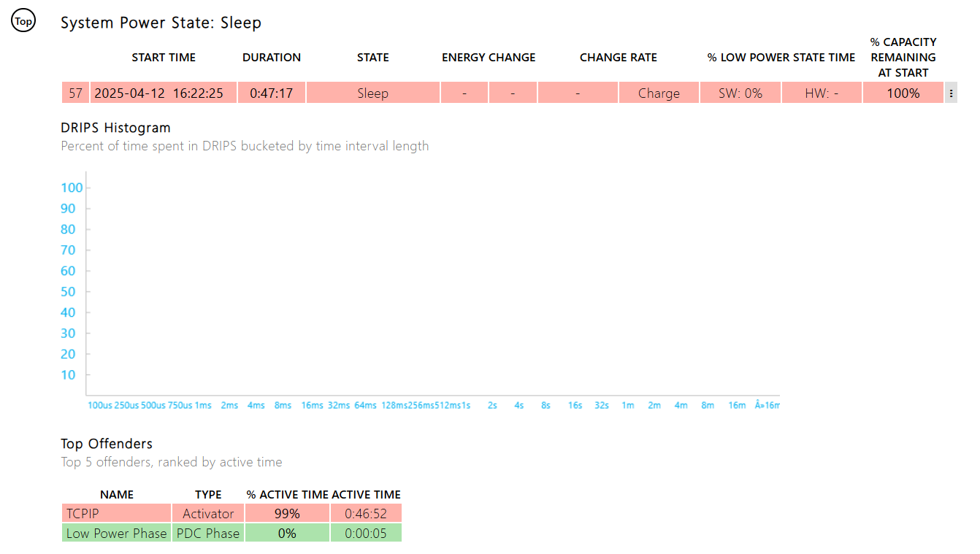Click the HW: - cell
The height and width of the screenshot is (554, 980).
click(822, 93)
